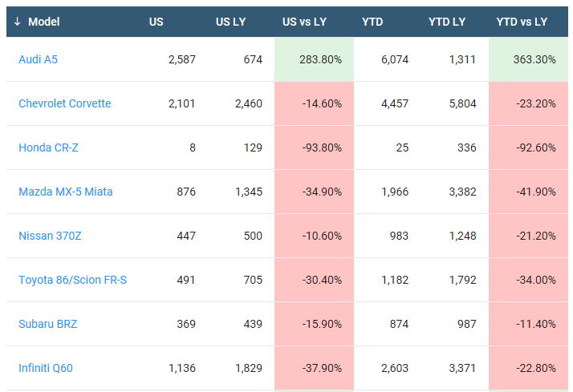Viewport: 573px width, 392px height.
Task: Click the Chevrolet Corvette US value 2,101
Action: [x=181, y=103]
